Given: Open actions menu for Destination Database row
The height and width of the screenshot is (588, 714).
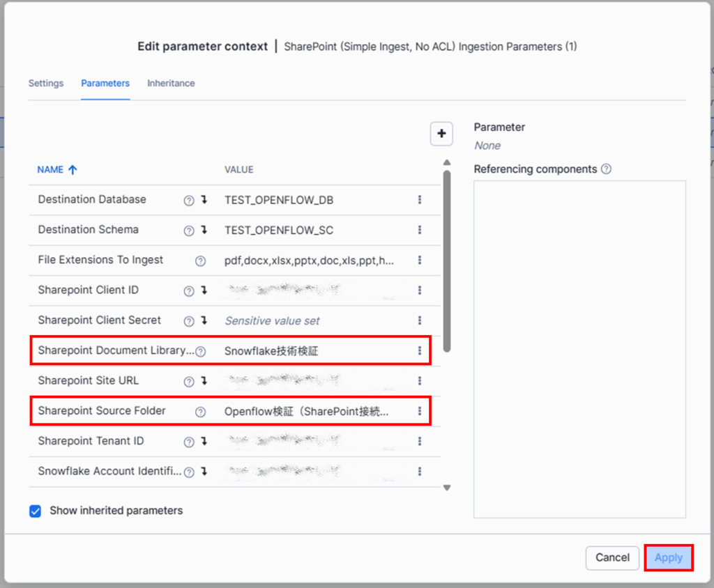Looking at the screenshot, I should point(419,200).
